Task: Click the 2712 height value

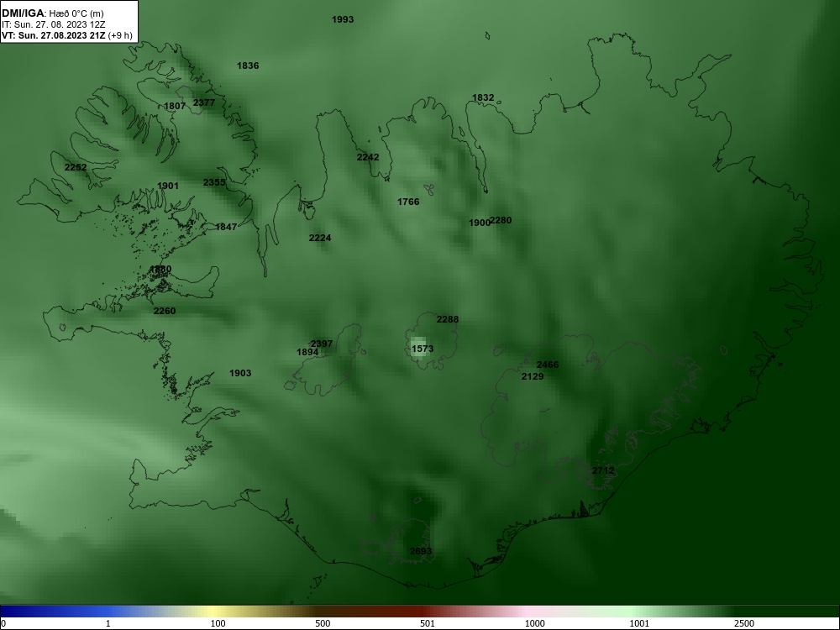Action: click(x=603, y=470)
